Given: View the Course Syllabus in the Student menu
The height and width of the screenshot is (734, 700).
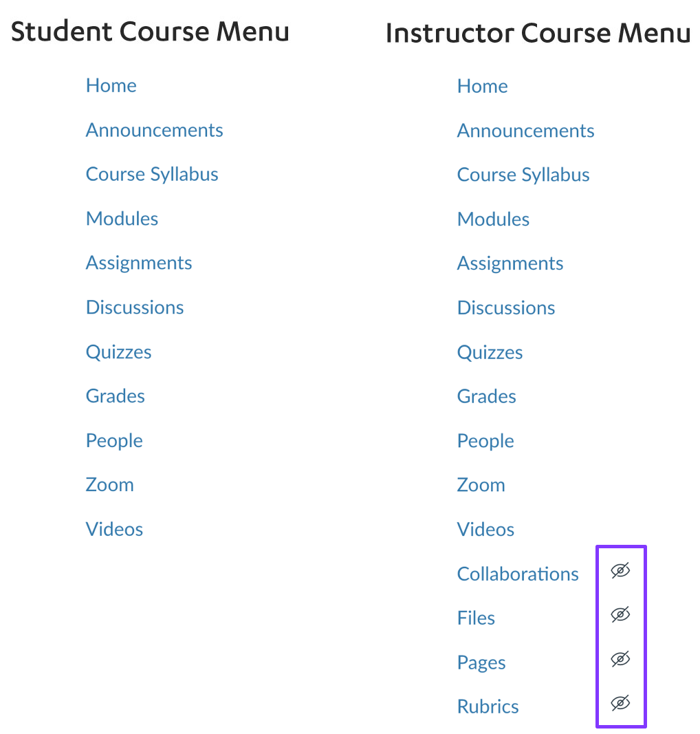Looking at the screenshot, I should coord(151,174).
